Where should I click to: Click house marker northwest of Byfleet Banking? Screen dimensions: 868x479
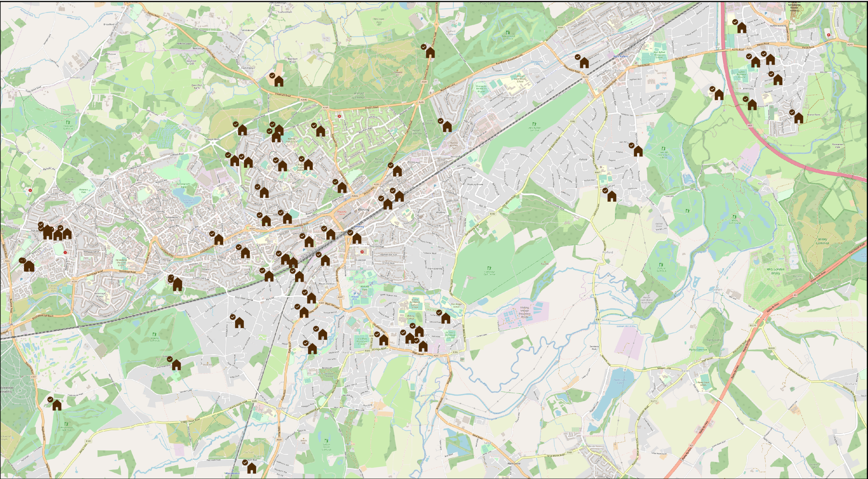742,28
